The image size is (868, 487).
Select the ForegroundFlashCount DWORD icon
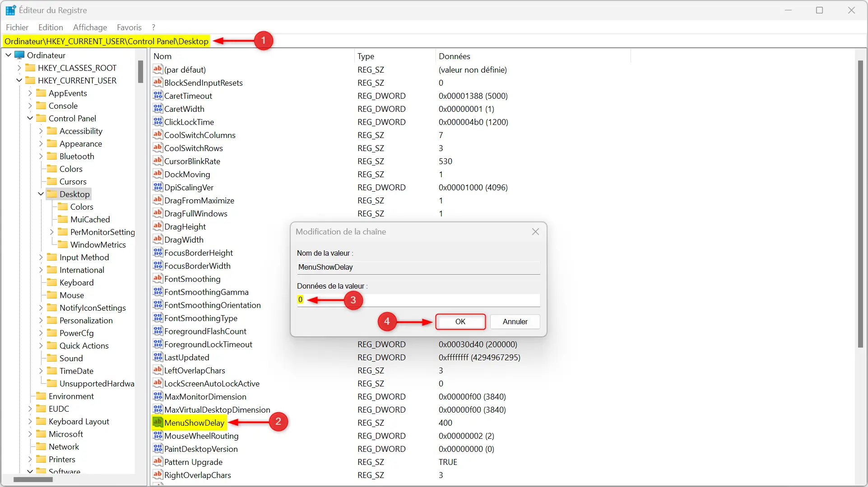coord(158,331)
